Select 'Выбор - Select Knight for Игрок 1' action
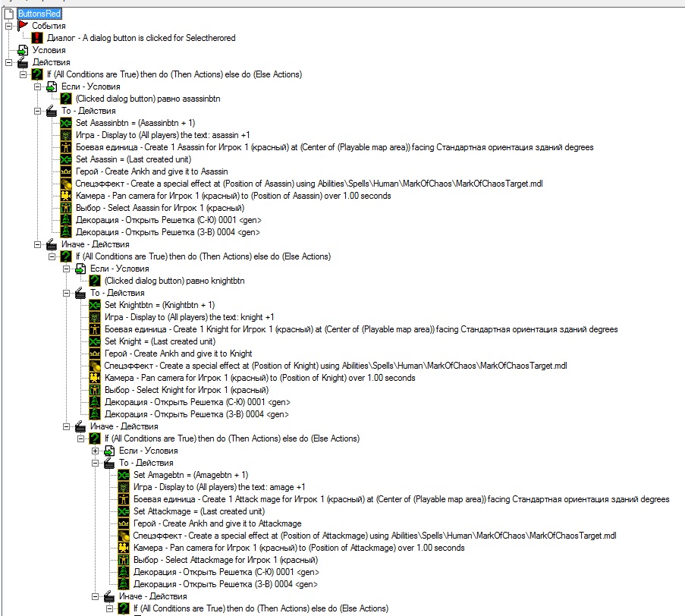 point(187,390)
